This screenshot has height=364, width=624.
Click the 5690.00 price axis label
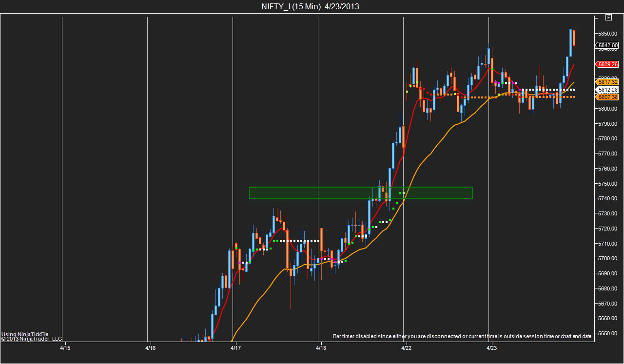(x=608, y=273)
